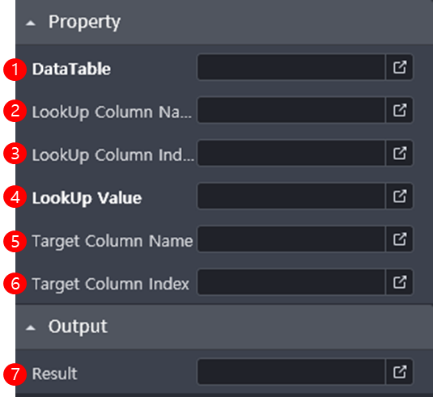Click the LookUp Value input box
Image resolution: width=433 pixels, height=397 pixels.
click(x=291, y=196)
